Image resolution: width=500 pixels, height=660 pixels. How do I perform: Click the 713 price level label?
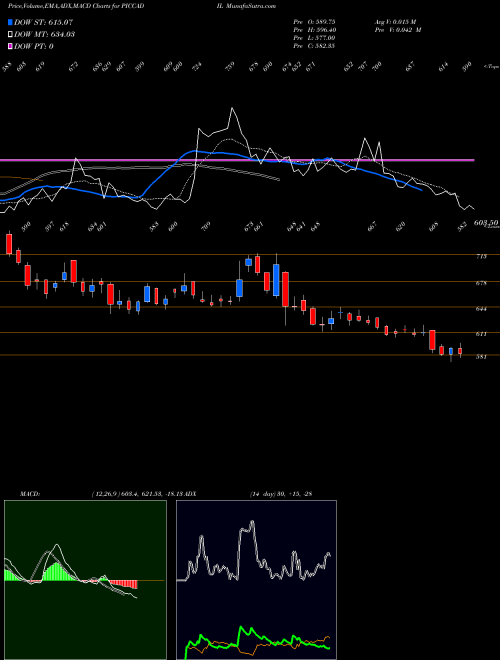(x=481, y=256)
